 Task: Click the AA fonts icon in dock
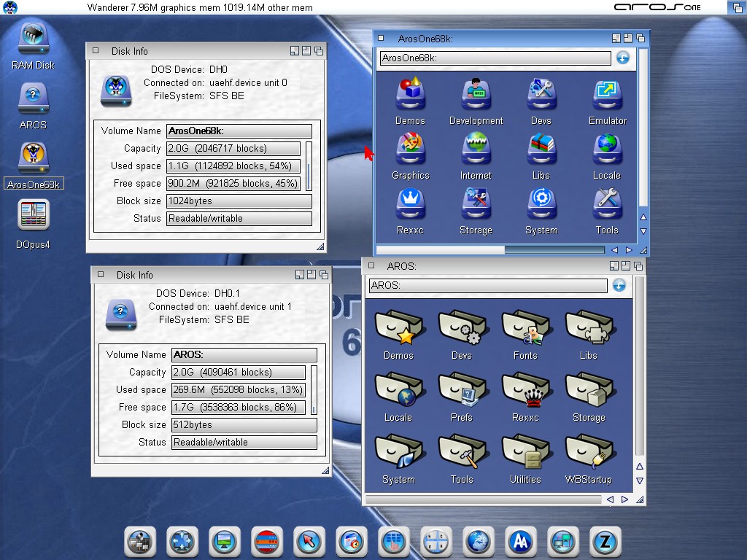point(521,542)
